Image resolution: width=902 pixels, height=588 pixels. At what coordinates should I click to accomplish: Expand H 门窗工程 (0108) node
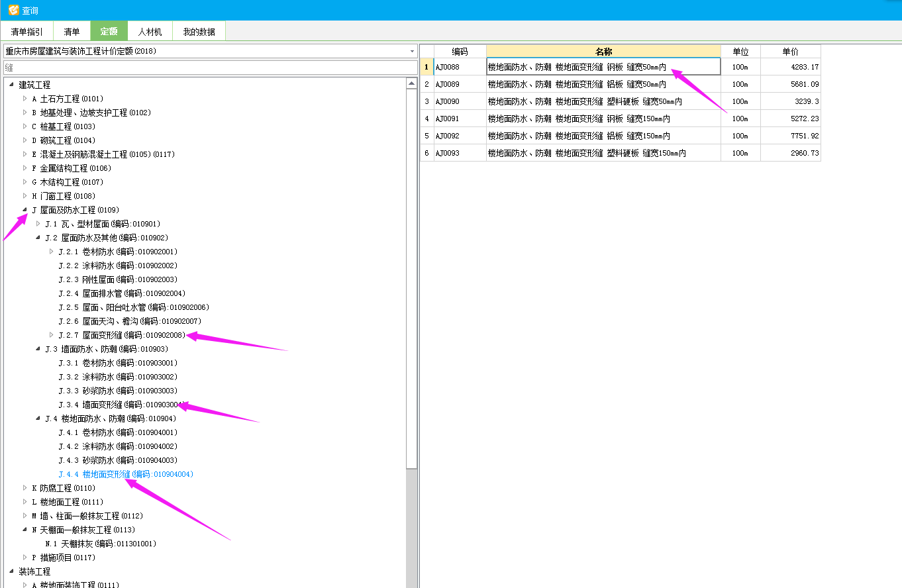25,196
